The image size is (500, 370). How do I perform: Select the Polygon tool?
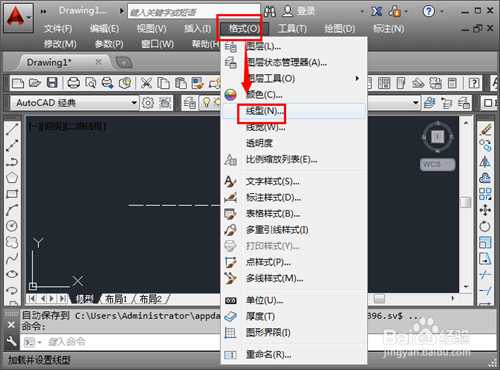point(12,178)
